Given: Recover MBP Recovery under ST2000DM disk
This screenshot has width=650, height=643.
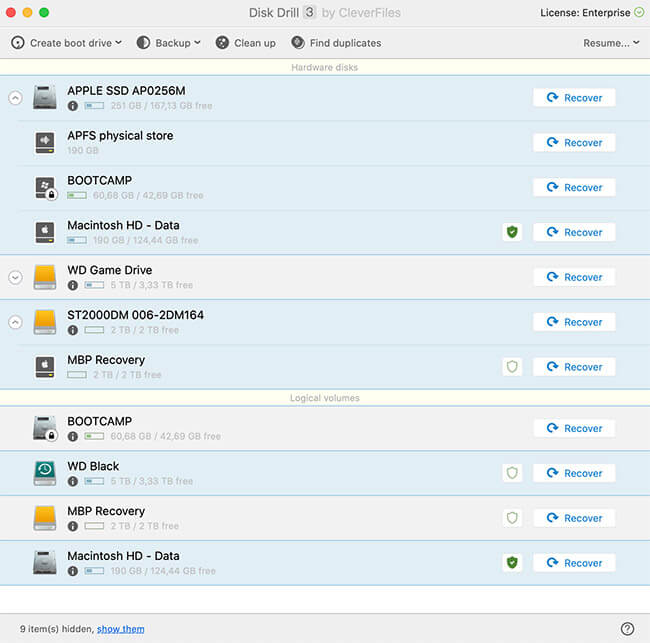Looking at the screenshot, I should [574, 367].
